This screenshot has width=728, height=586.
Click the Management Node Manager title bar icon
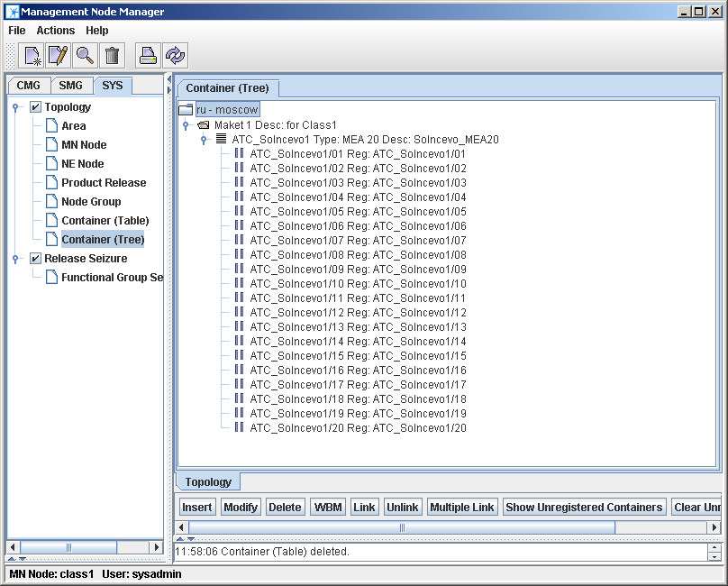(12, 12)
